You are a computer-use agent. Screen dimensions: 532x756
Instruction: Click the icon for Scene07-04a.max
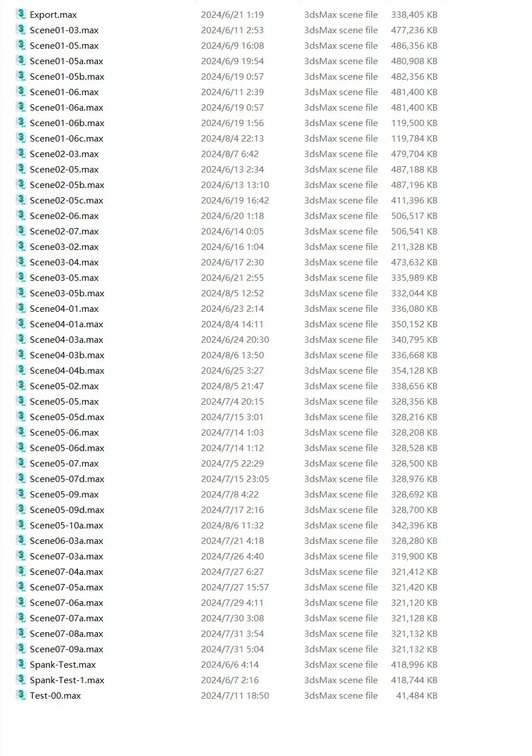pos(21,571)
